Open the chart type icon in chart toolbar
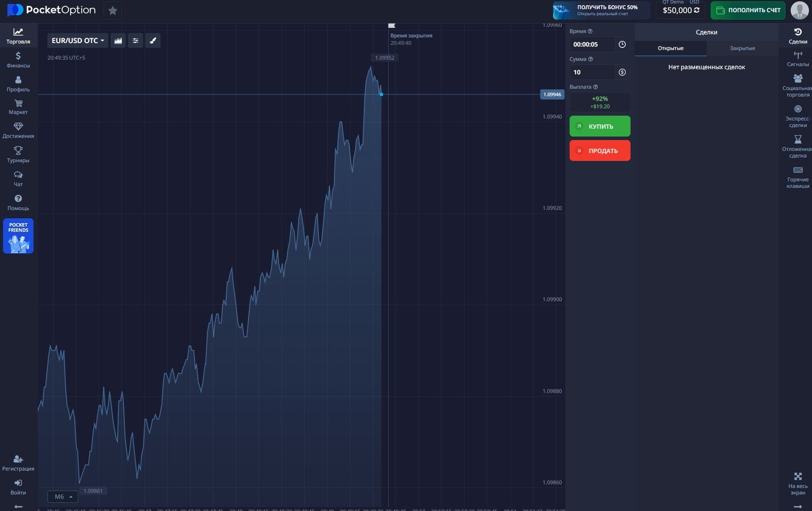Image resolution: width=812 pixels, height=511 pixels. point(118,40)
